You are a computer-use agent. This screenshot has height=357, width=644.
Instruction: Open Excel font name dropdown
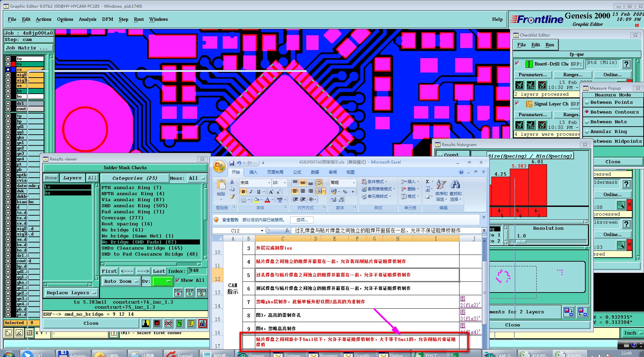tap(269, 183)
